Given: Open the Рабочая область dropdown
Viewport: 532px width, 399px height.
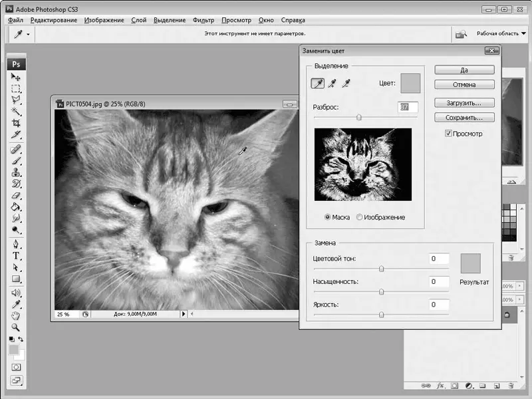Looking at the screenshot, I should [x=501, y=34].
